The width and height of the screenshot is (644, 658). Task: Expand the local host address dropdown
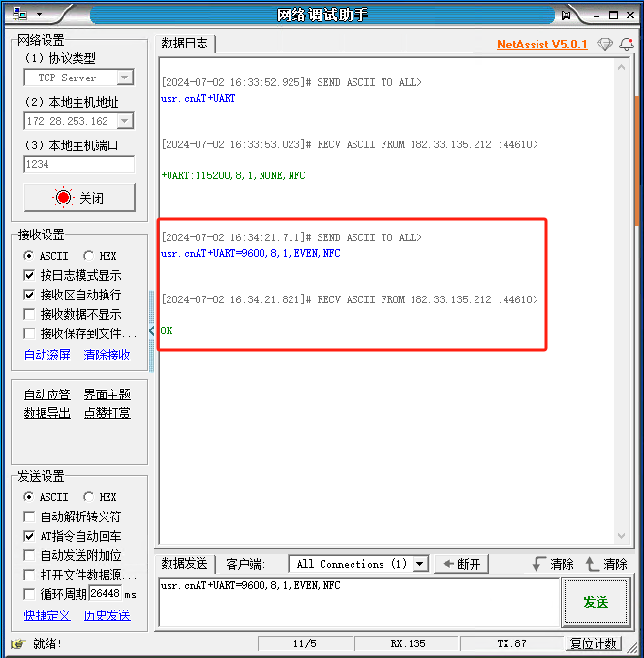124,121
